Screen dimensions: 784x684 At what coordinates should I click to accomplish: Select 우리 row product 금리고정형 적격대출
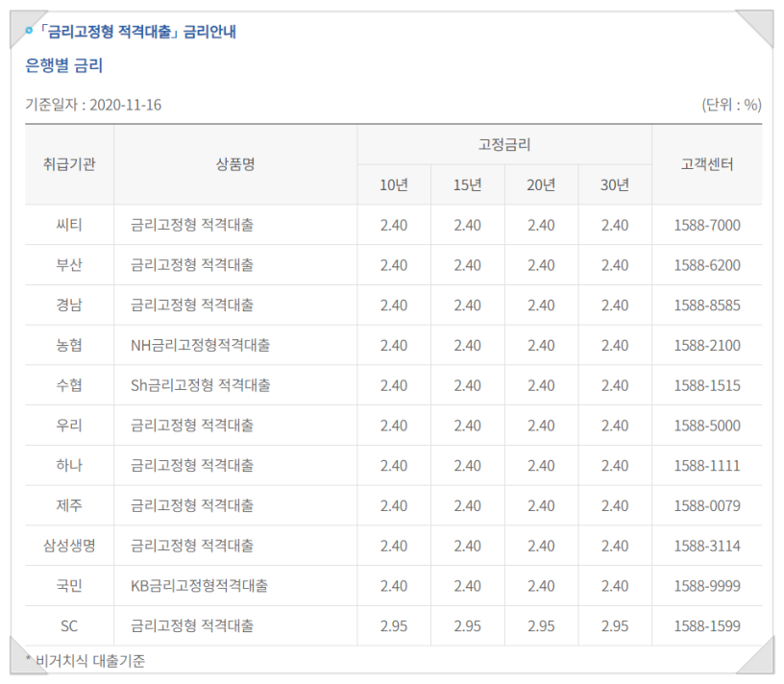192,426
